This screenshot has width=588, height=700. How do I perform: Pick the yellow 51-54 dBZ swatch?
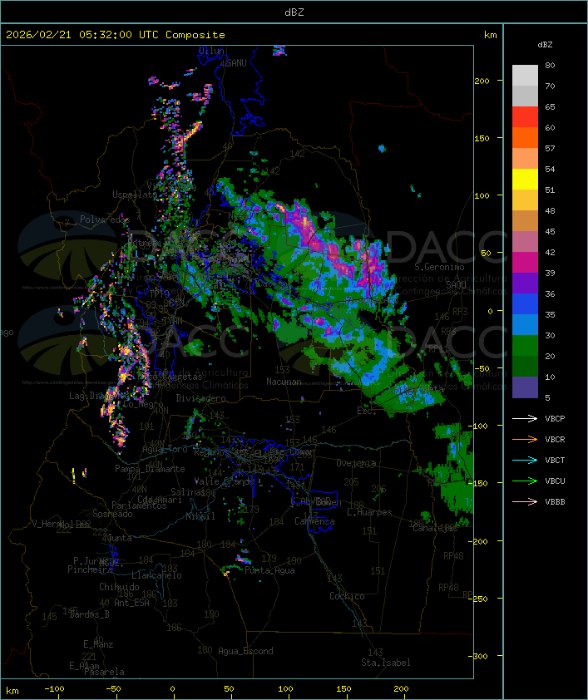pyautogui.click(x=525, y=179)
